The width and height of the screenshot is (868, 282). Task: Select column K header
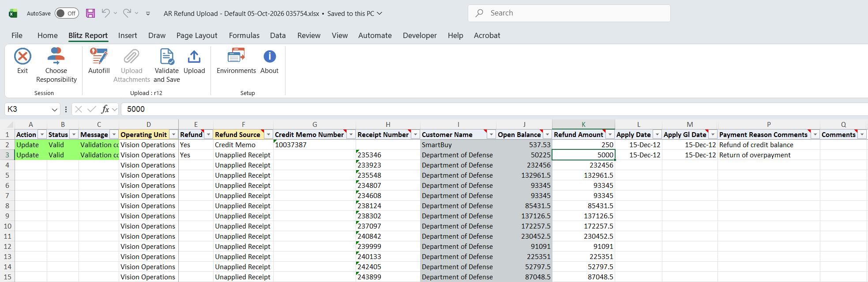(x=583, y=124)
